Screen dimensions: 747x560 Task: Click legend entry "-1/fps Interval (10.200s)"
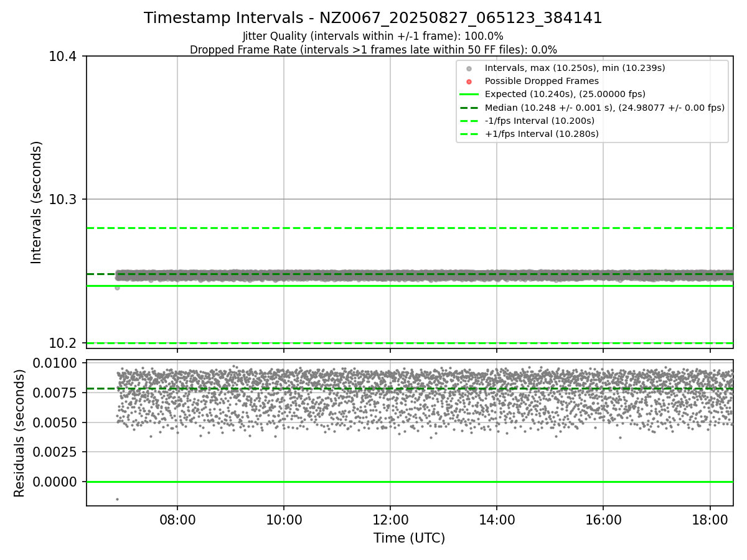[540, 121]
